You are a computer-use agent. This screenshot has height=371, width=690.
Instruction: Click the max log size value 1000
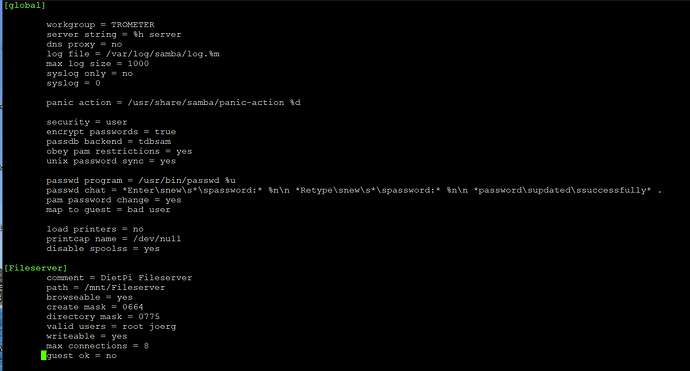click(x=138, y=63)
